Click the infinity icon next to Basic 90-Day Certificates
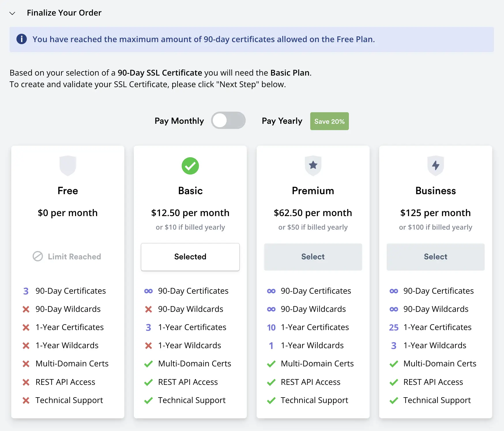Image resolution: width=504 pixels, height=431 pixels. pyautogui.click(x=148, y=291)
